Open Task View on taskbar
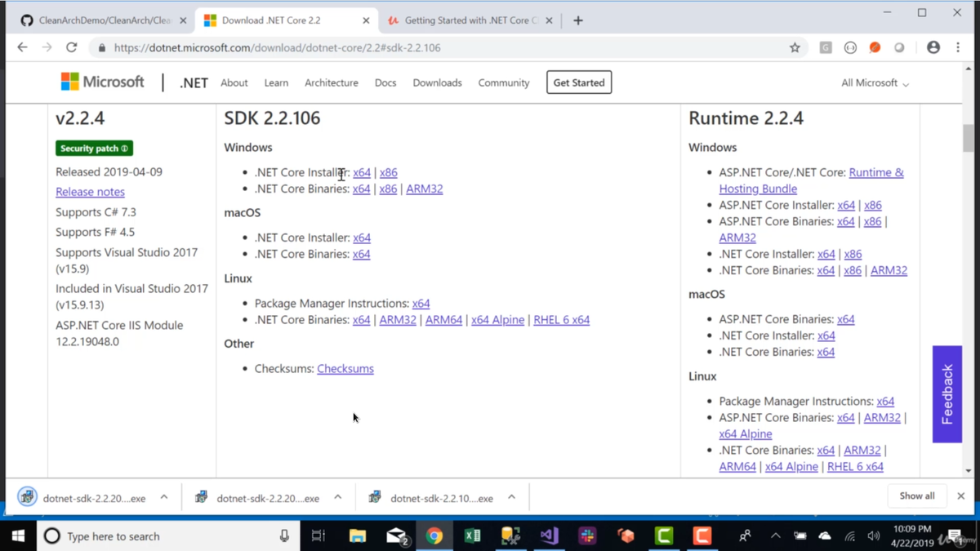The width and height of the screenshot is (980, 551). 318,536
